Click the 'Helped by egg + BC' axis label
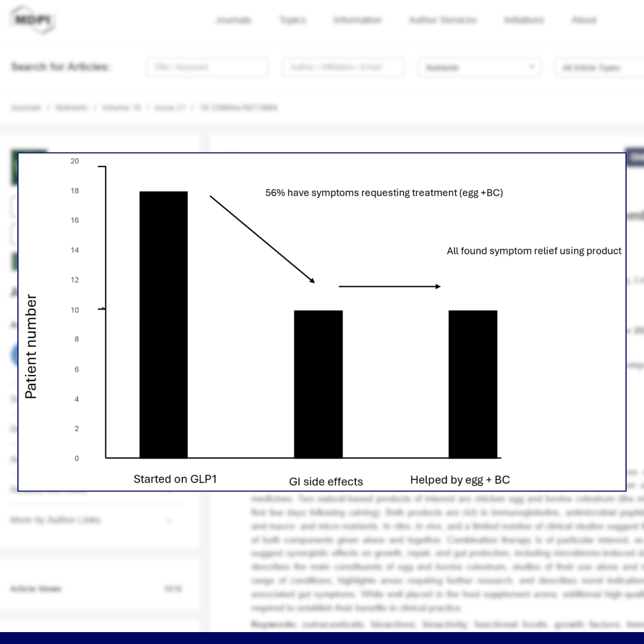The width and height of the screenshot is (644, 644). [x=460, y=479]
